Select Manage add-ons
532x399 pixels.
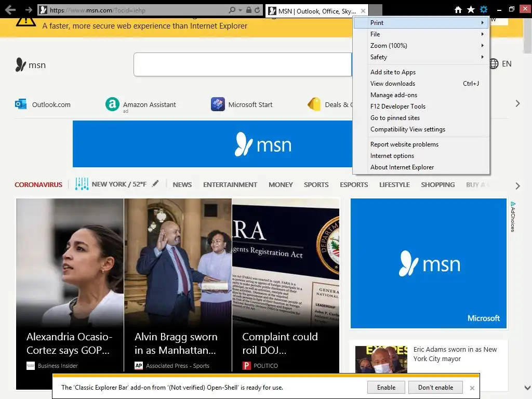(421, 95)
